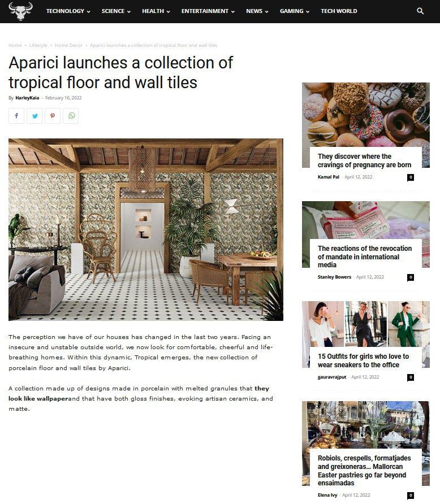Image resolution: width=440 pixels, height=504 pixels.
Task: Expand the Science dropdown menu
Action: click(116, 11)
